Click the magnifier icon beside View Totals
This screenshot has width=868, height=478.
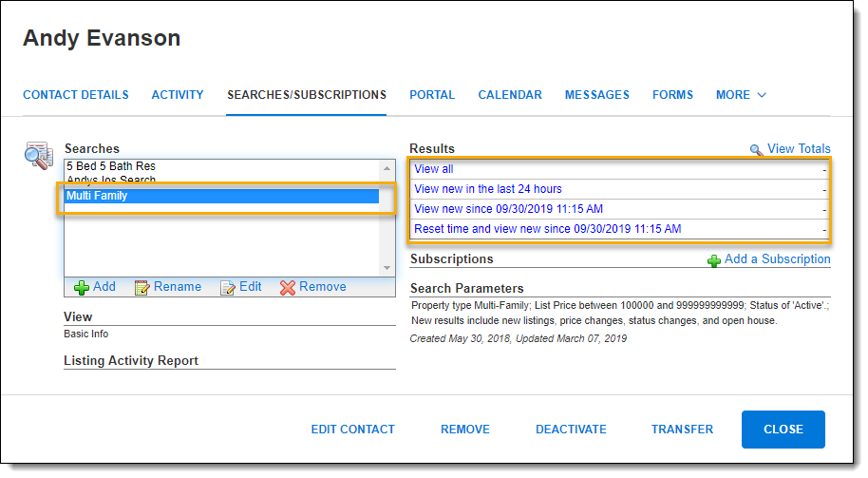[756, 149]
